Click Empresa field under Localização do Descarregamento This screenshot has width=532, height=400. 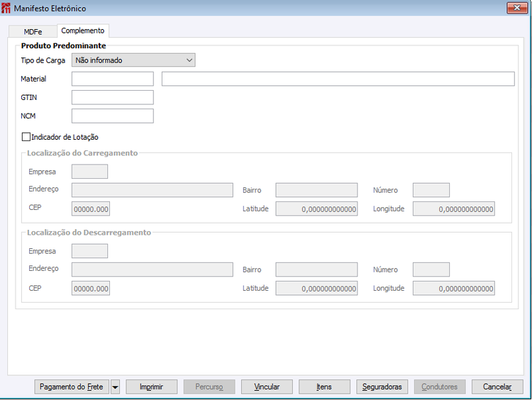pyautogui.click(x=89, y=251)
